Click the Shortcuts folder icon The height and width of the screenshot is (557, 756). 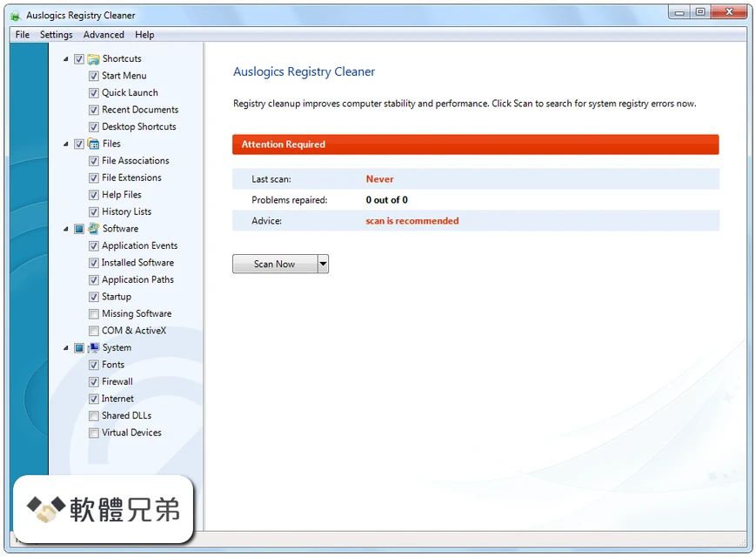[94, 59]
